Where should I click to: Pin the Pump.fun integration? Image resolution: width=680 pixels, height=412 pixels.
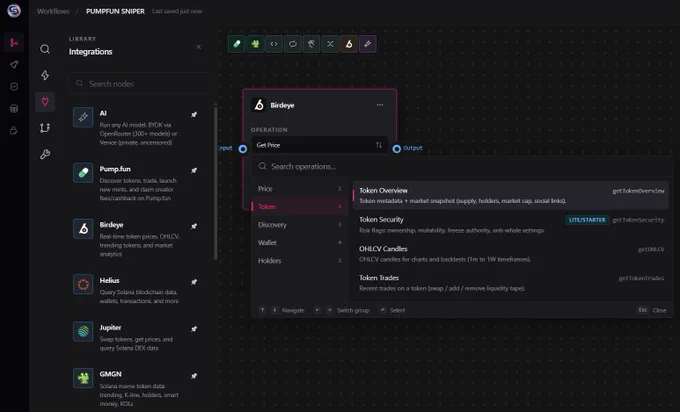(x=194, y=170)
